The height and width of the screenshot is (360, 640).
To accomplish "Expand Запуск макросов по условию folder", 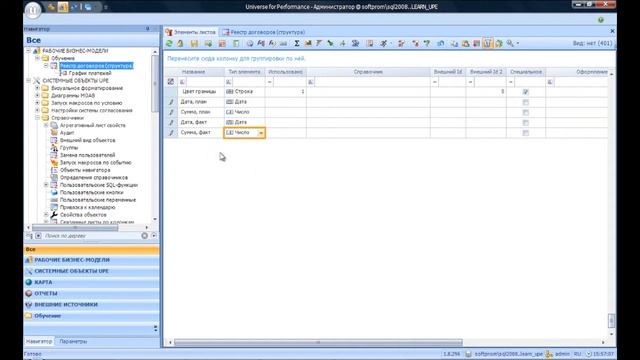I will pyautogui.click(x=37, y=103).
